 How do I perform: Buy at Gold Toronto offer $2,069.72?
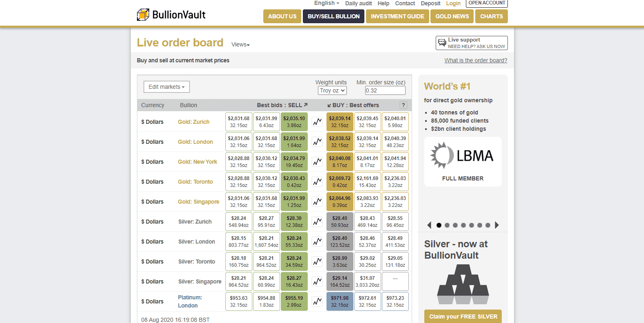[340, 182]
